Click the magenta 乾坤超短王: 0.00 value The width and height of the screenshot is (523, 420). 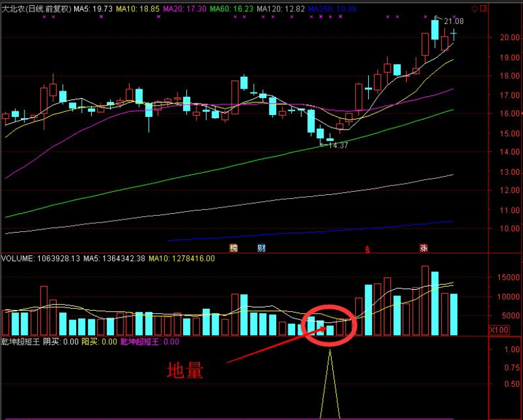(150, 341)
